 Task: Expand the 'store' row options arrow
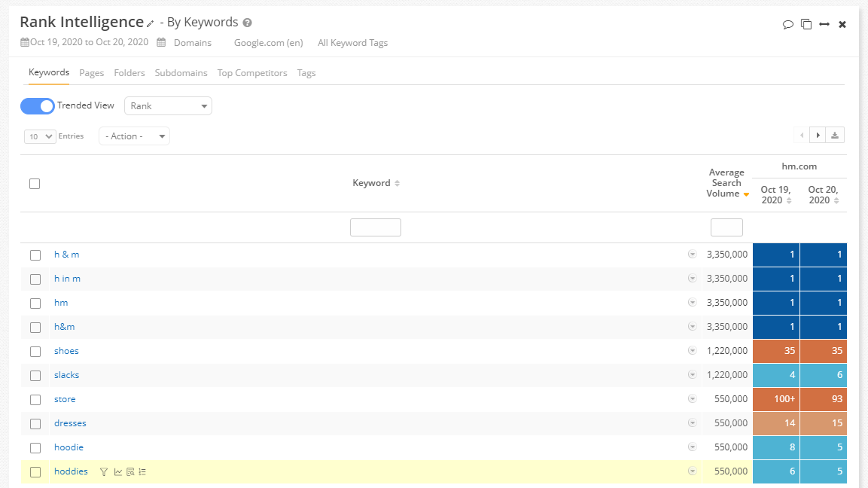(692, 399)
